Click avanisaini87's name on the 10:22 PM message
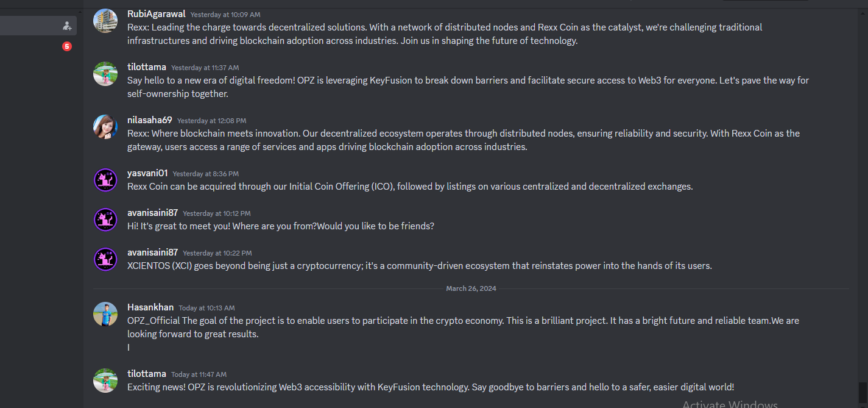Viewport: 868px width, 408px height. coord(152,252)
